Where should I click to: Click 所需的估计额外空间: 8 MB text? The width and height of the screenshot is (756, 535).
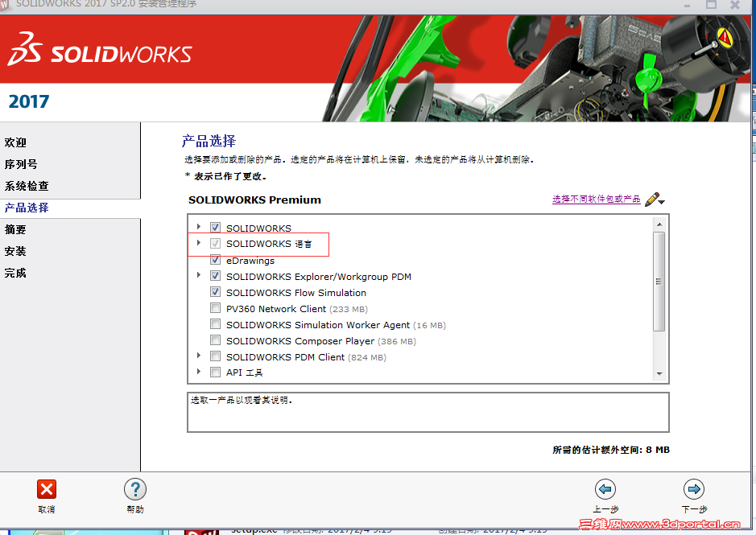coord(611,450)
